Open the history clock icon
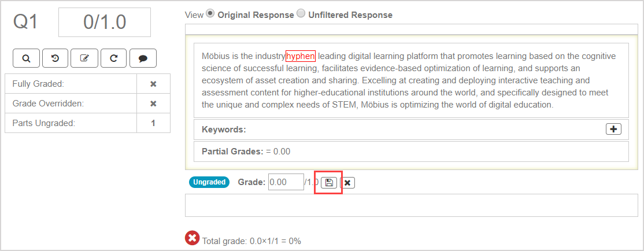The width and height of the screenshot is (644, 251). (55, 58)
